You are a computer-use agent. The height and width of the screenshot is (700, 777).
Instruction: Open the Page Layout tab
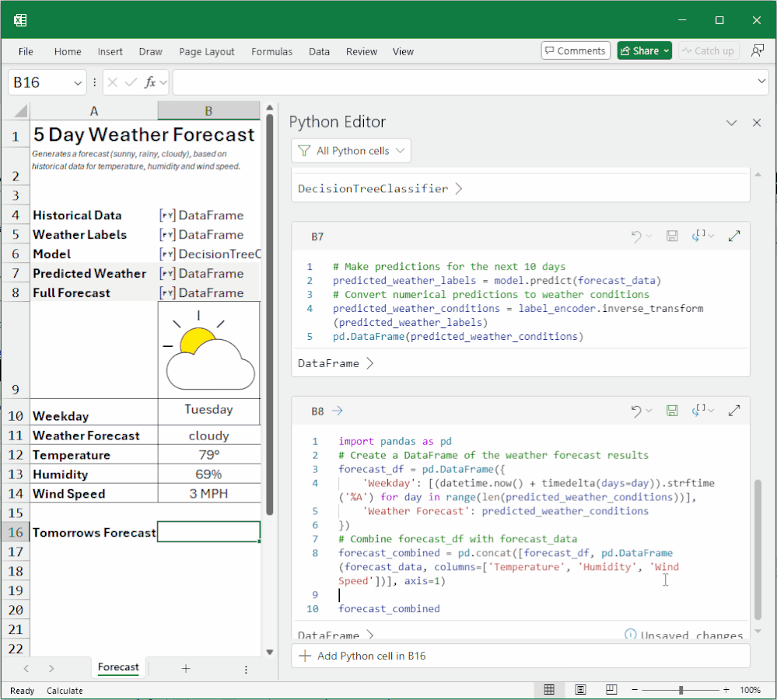[207, 51]
